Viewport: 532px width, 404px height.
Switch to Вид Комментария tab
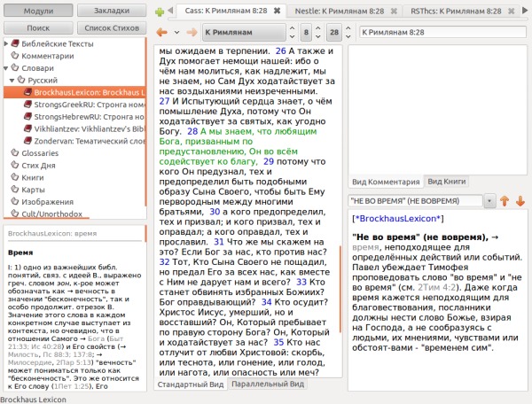pyautogui.click(x=386, y=182)
